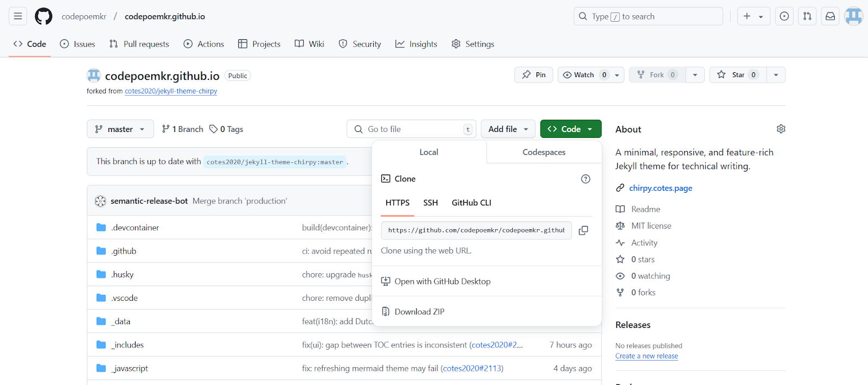The image size is (868, 385).
Task: Open the Issues inbox icon in header
Action: 784,16
